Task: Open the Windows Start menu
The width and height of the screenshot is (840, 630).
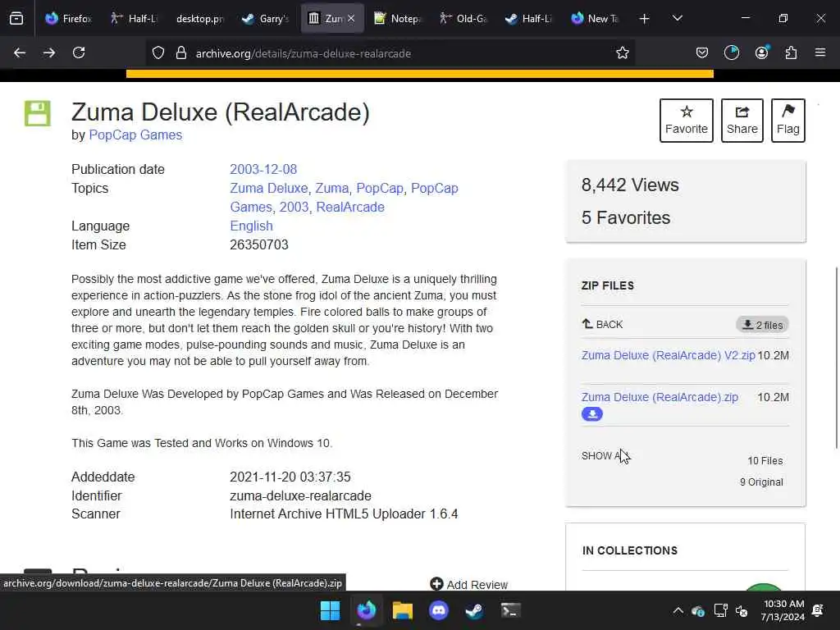Action: (330, 610)
